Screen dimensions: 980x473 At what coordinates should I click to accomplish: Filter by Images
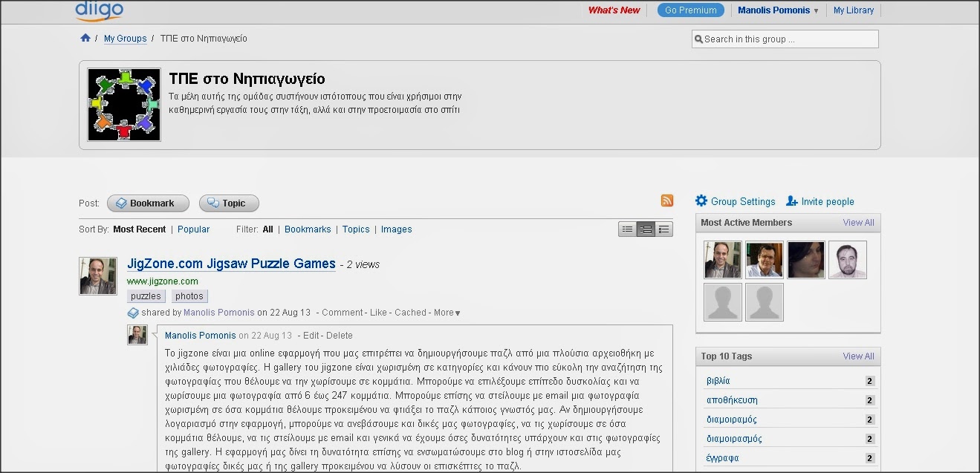pos(396,229)
